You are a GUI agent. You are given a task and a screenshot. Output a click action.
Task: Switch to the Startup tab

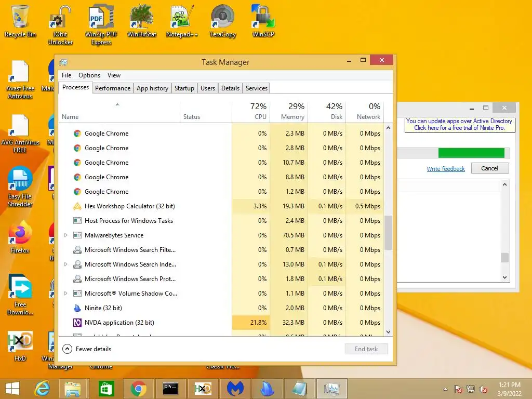coord(184,88)
